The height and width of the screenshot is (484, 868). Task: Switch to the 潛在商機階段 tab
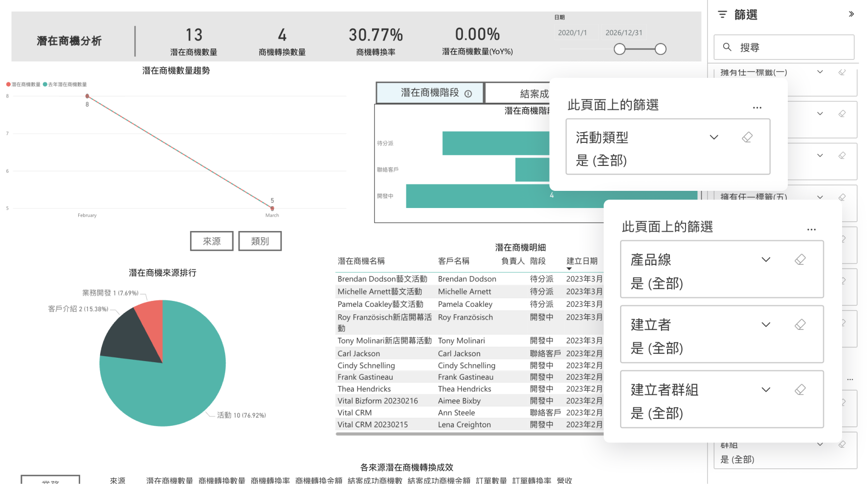(429, 92)
